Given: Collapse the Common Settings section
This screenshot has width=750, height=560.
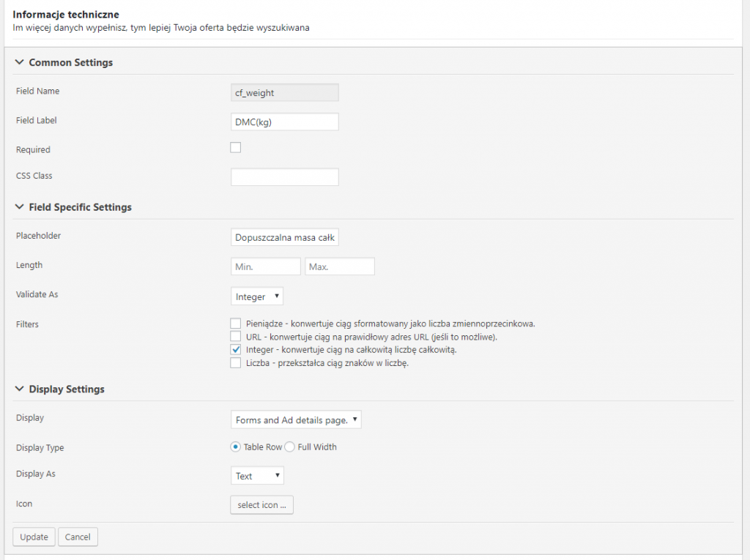Looking at the screenshot, I should click(19, 62).
